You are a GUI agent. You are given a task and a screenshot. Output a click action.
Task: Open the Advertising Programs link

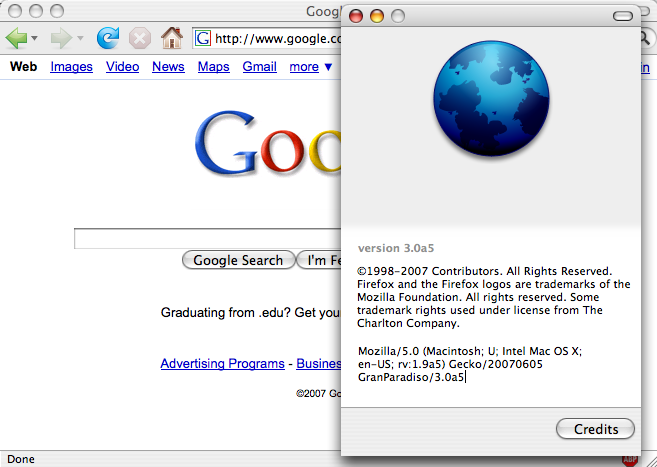pyautogui.click(x=222, y=363)
